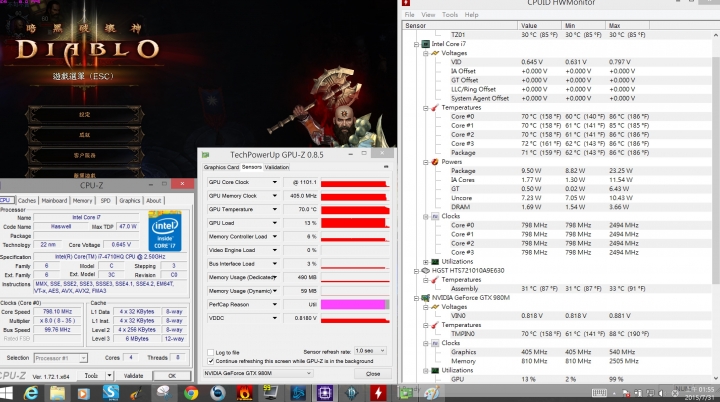Click the third Diablo menu button 客戶服務
The height and width of the screenshot is (402, 720).
84,155
